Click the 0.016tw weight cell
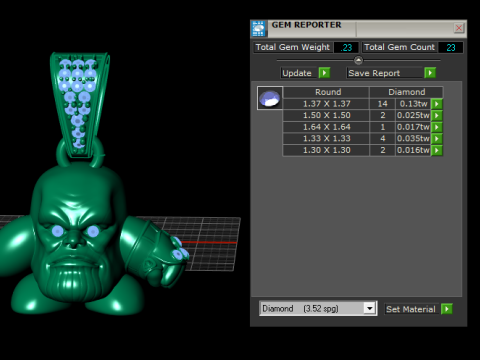The width and height of the screenshot is (480, 360). 413,150
